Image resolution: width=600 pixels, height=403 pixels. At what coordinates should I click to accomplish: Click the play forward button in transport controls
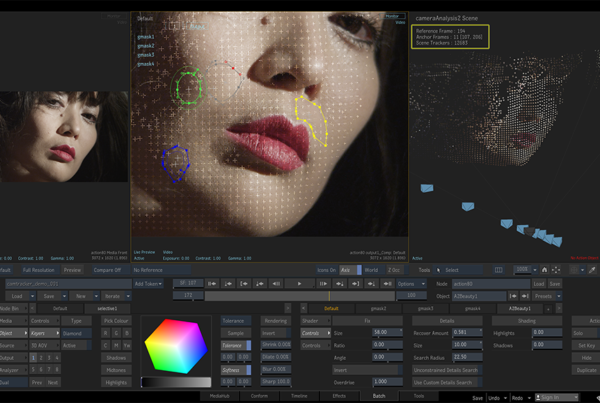coord(299,284)
